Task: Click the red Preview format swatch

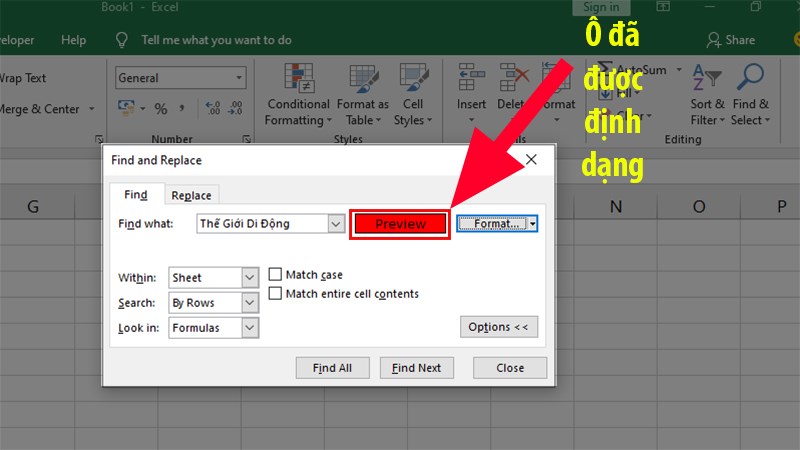Action: click(399, 224)
